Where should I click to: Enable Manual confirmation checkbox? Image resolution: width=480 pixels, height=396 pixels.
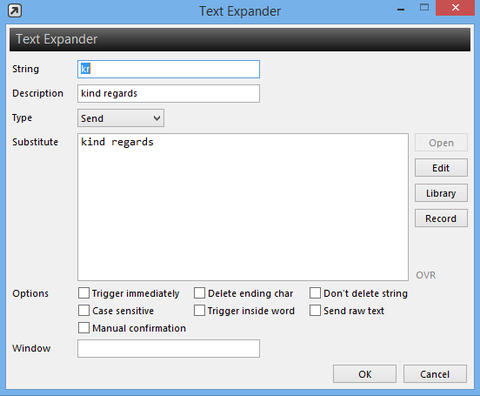84,328
